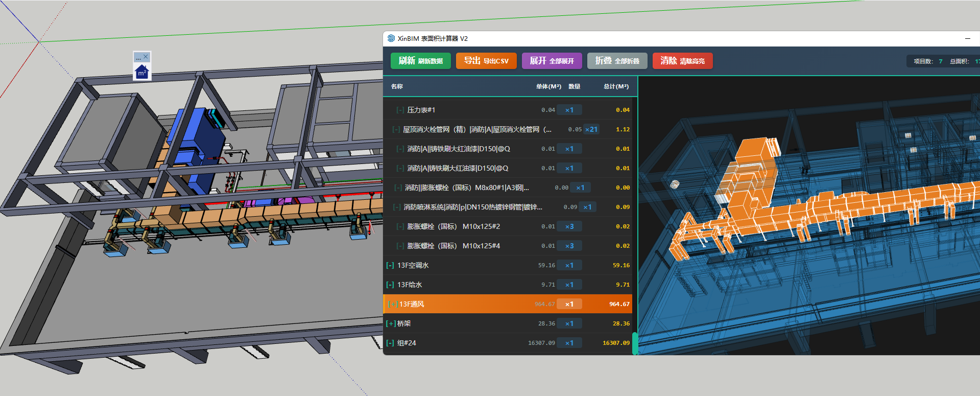Click the ×21 quantity badge
Image resolution: width=980 pixels, height=396 pixels.
coord(591,129)
